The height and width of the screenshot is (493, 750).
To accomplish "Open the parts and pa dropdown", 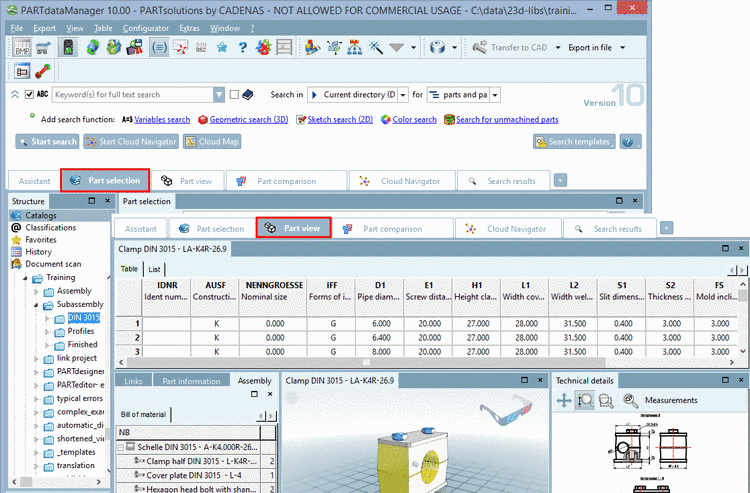I will point(495,95).
